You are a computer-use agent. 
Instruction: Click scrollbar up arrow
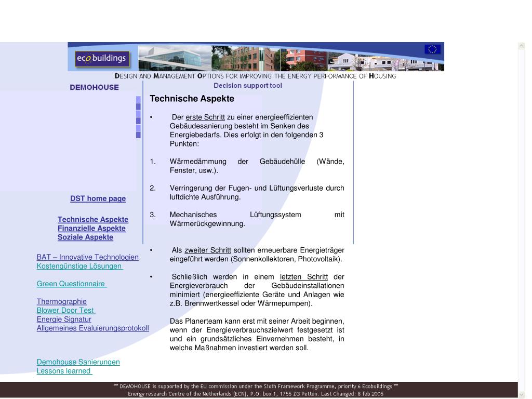coord(522,46)
